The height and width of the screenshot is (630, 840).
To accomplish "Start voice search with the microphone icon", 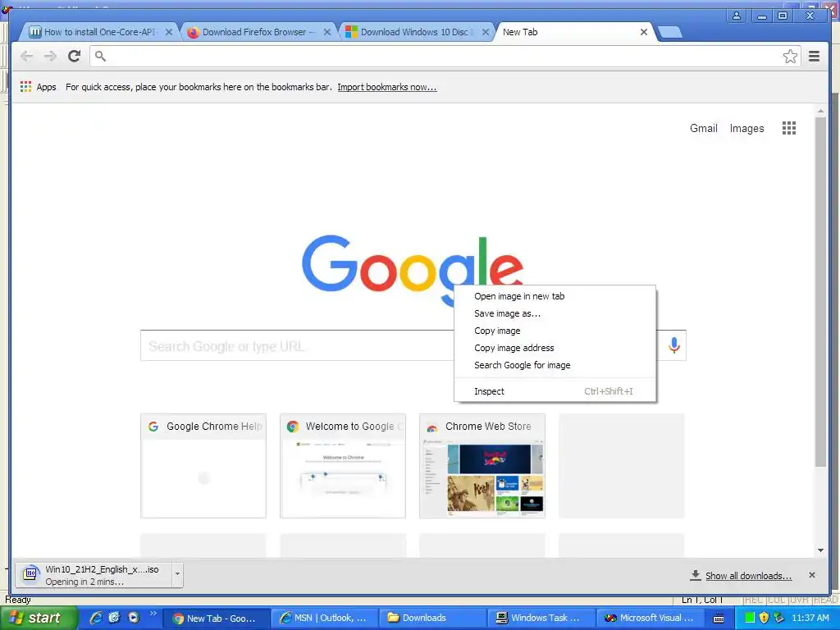I will (674, 345).
